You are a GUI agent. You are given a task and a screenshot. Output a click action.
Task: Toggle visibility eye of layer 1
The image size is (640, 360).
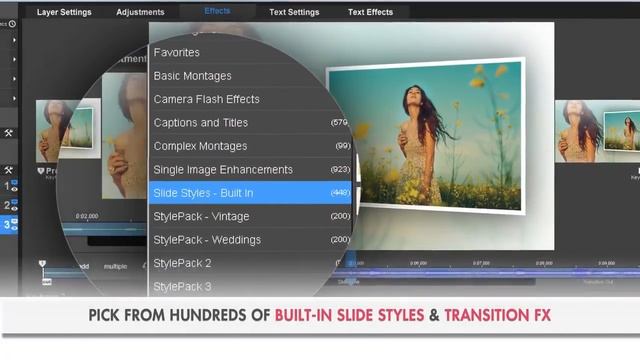[14, 189]
